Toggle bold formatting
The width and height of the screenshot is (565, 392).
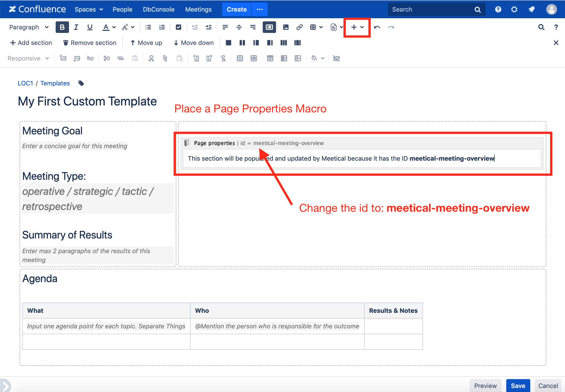click(62, 27)
